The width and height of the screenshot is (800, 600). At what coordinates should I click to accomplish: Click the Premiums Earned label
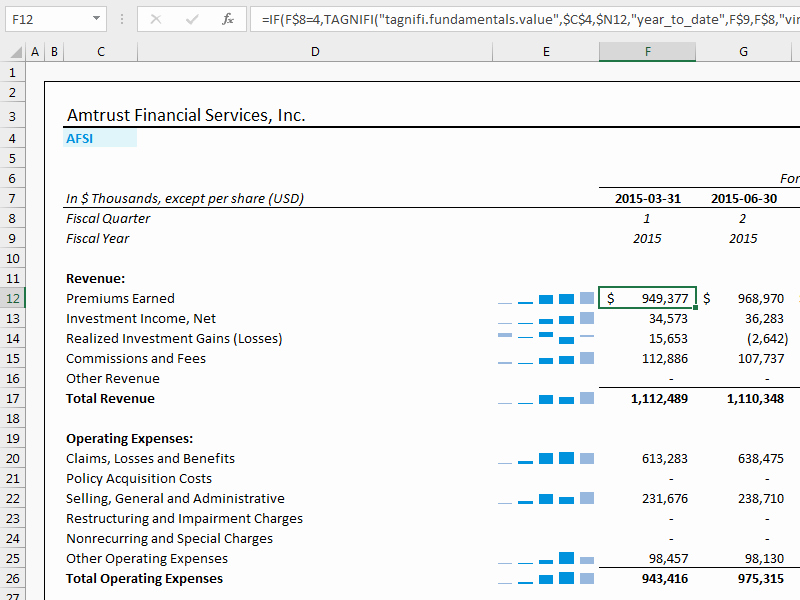point(120,298)
